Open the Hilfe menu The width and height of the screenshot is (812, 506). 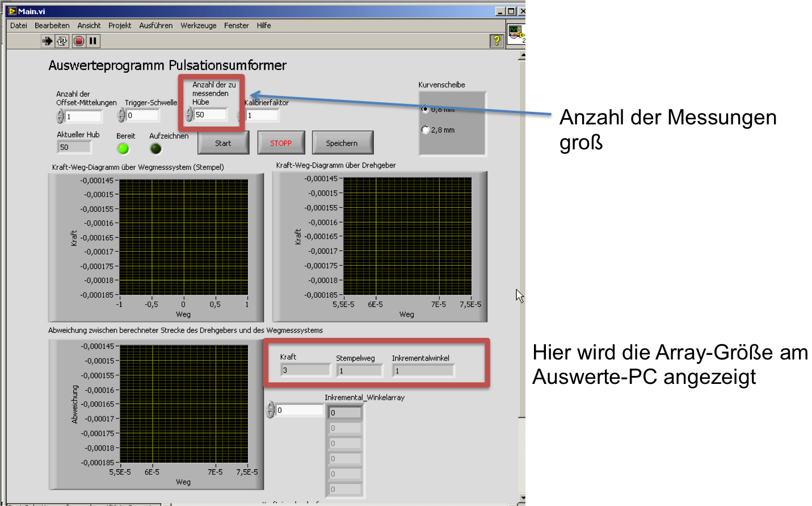tap(264, 26)
